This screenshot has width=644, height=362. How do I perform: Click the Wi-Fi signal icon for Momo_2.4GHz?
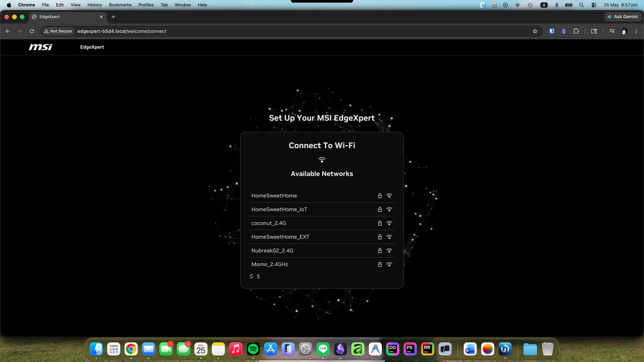click(x=389, y=264)
